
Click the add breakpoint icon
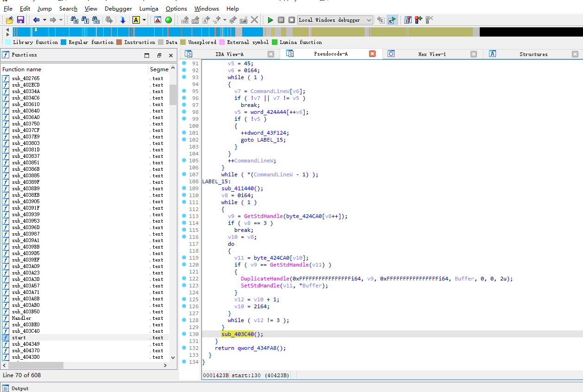coord(418,20)
